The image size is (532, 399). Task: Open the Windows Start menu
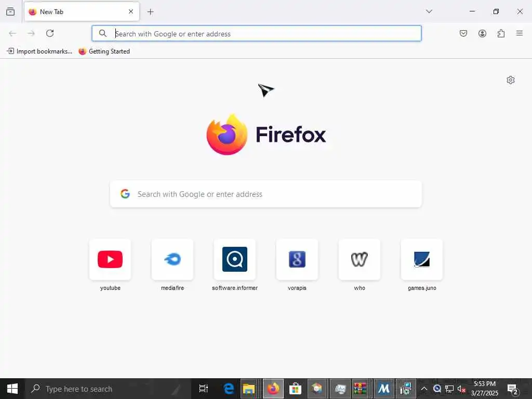12,389
